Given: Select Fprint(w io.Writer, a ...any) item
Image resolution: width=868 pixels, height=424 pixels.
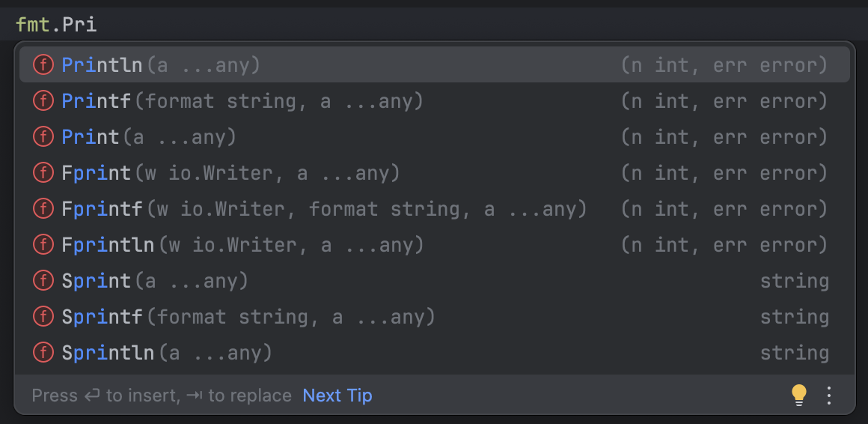Looking at the screenshot, I should 435,173.
